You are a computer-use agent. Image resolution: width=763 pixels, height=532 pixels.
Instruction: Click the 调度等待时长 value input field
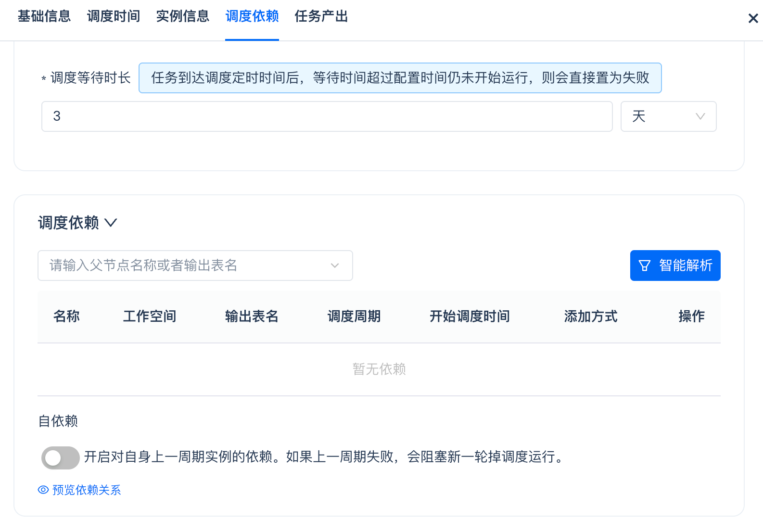(x=327, y=116)
